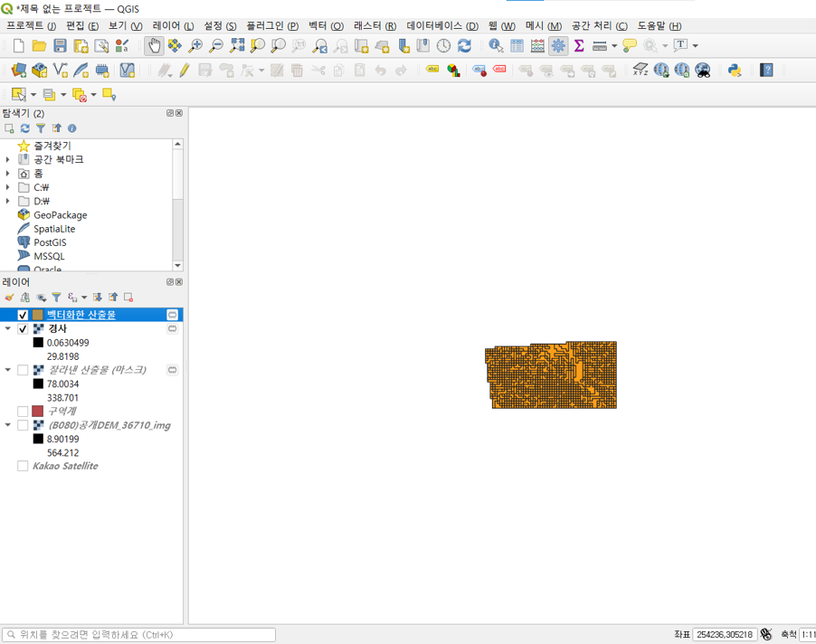
Task: Click the Zoom Full extent icon
Action: pos(237,46)
